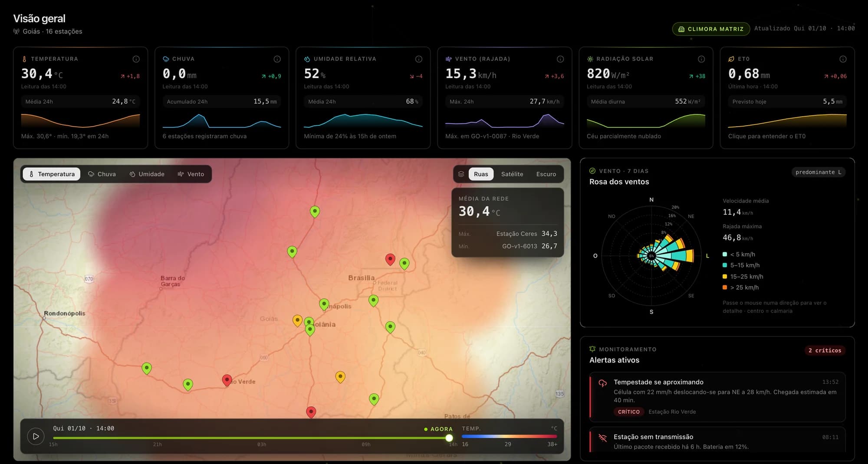Click the rain cloud icon in Chuva card header
This screenshot has height=464, width=868.
click(x=166, y=59)
